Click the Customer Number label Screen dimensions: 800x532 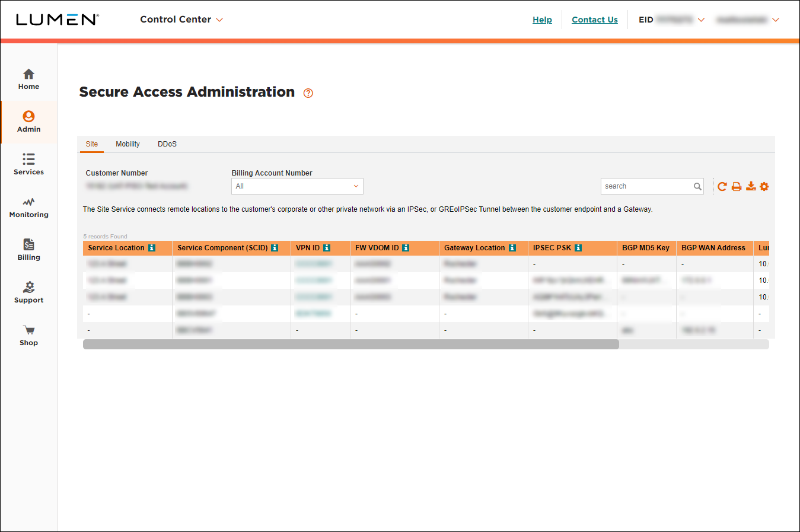pyautogui.click(x=117, y=173)
